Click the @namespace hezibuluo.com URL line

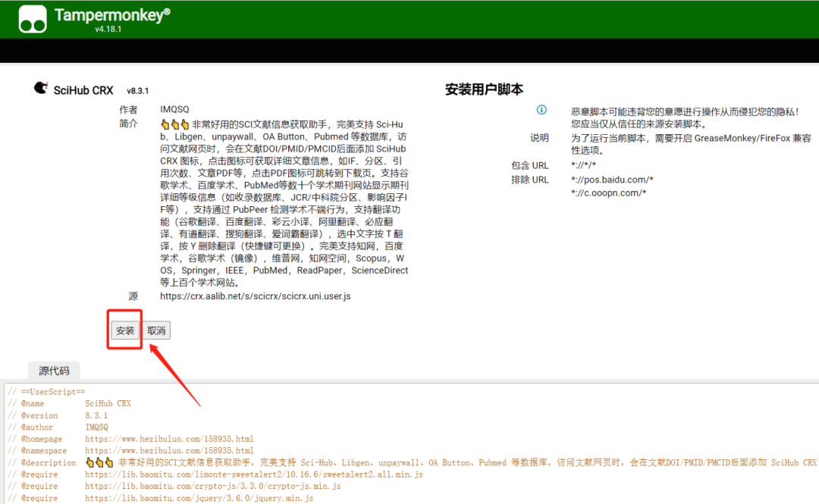tap(130, 451)
